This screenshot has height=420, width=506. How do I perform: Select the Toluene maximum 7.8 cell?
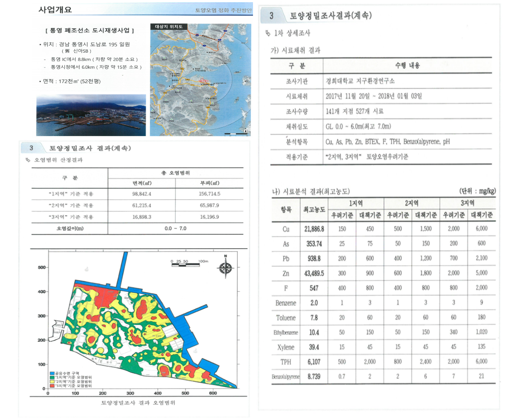point(314,318)
